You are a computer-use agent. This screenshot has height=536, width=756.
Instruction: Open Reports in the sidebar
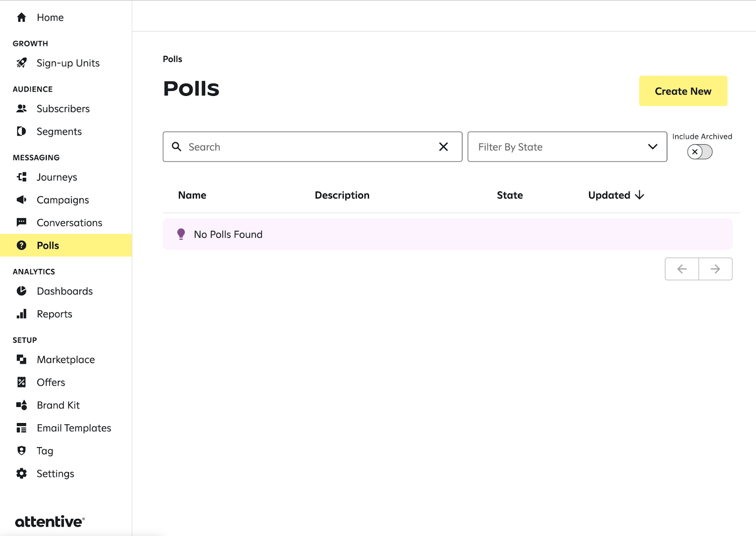point(54,314)
